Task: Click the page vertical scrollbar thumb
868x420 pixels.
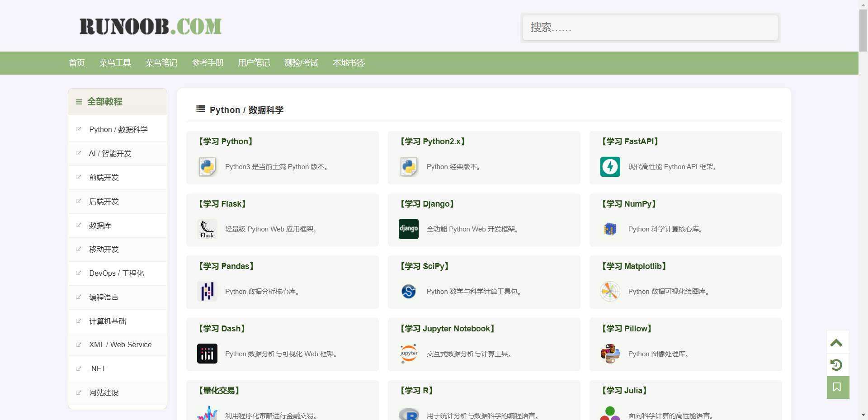Action: click(x=863, y=30)
